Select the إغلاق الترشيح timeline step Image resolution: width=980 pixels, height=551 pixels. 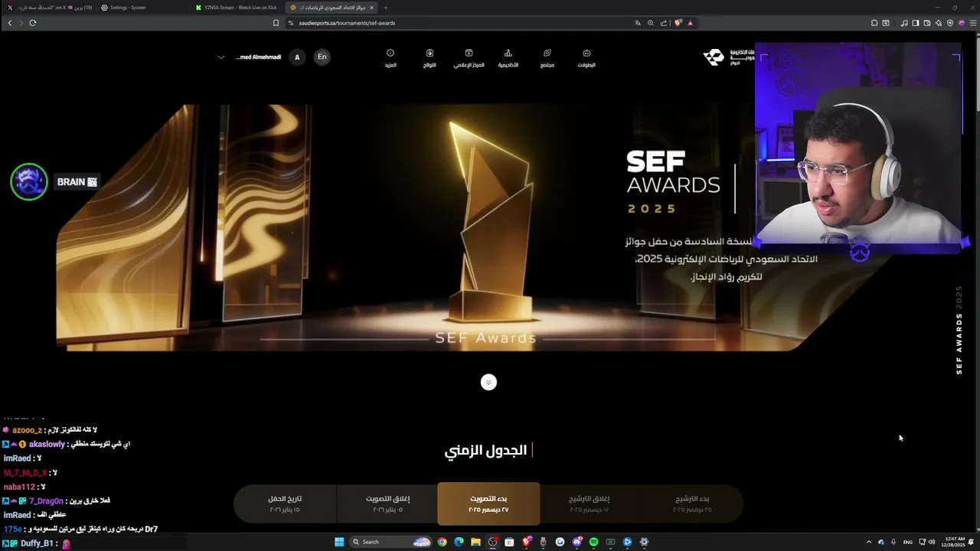click(589, 504)
